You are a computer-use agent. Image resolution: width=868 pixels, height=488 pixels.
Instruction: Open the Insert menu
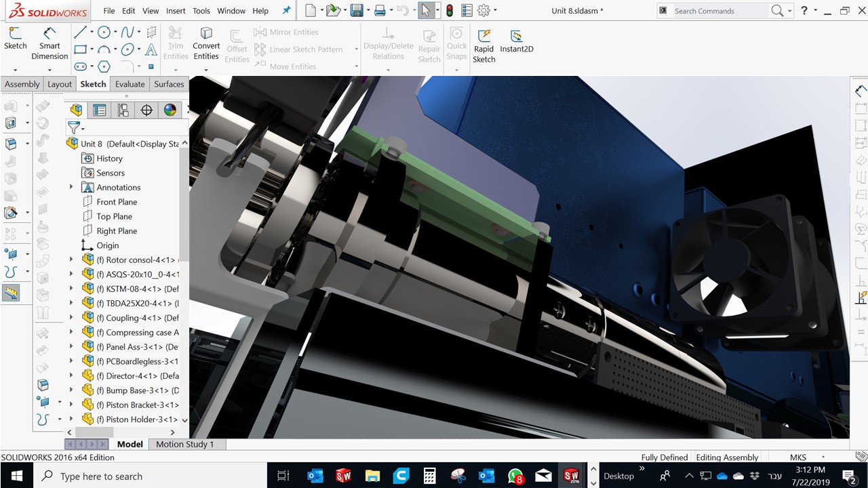[x=176, y=11]
